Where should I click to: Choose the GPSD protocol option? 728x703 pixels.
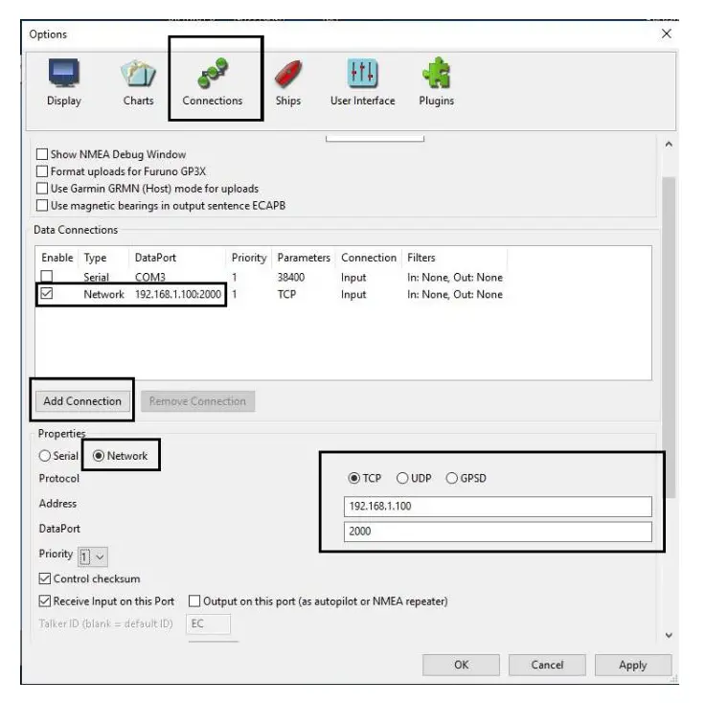click(x=451, y=478)
